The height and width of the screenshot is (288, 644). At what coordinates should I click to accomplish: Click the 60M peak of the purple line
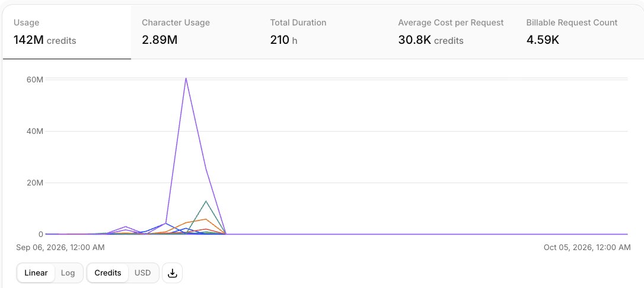point(186,78)
